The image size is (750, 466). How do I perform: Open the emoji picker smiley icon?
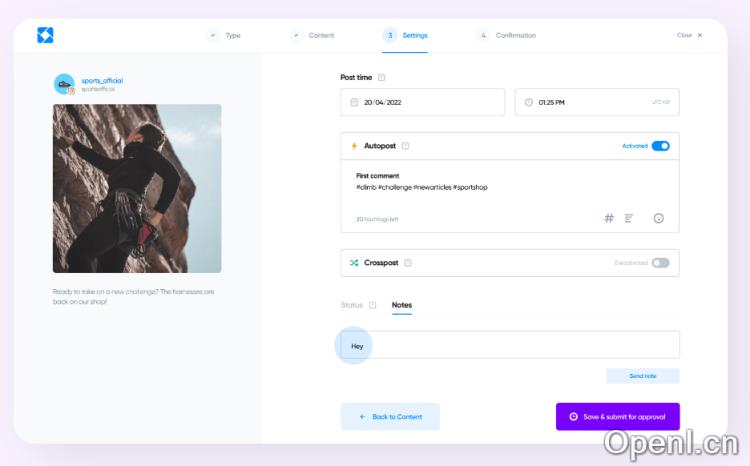click(x=659, y=219)
